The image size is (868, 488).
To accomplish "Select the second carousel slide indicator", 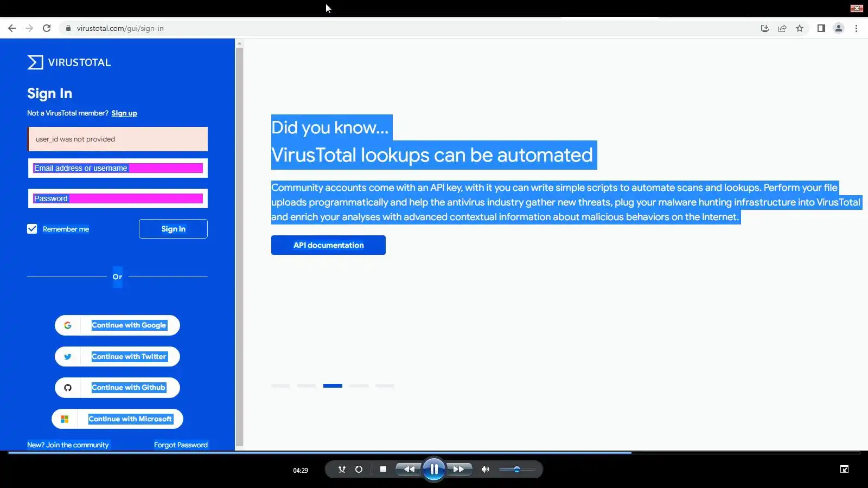I will [x=307, y=386].
